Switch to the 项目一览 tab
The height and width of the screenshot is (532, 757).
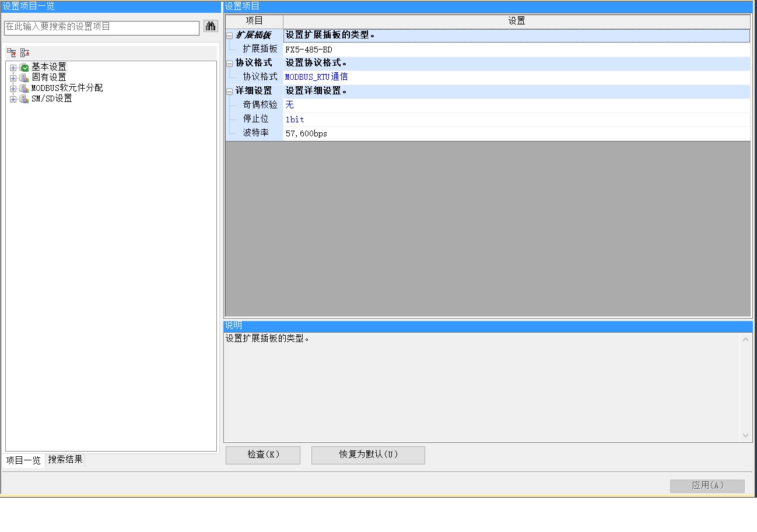tap(23, 460)
